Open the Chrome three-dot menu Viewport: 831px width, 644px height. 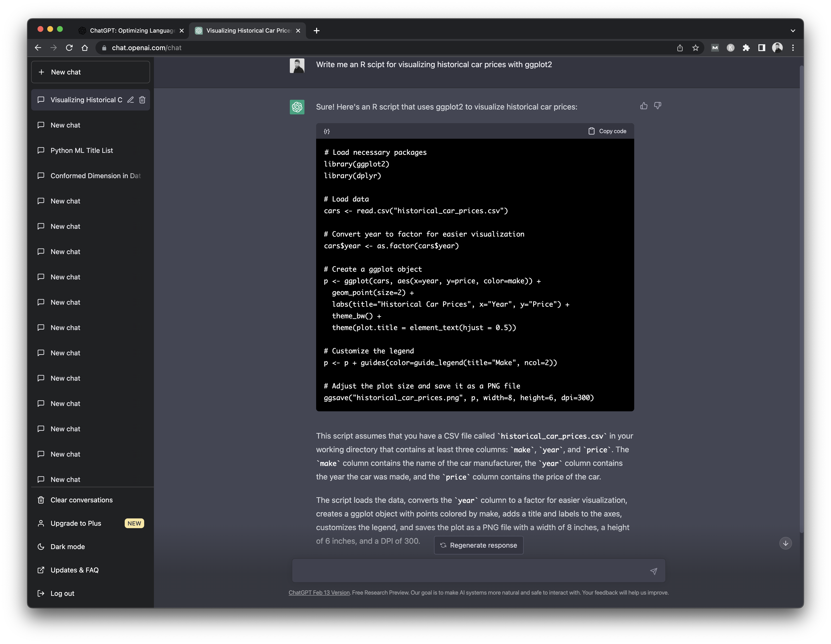tap(793, 48)
